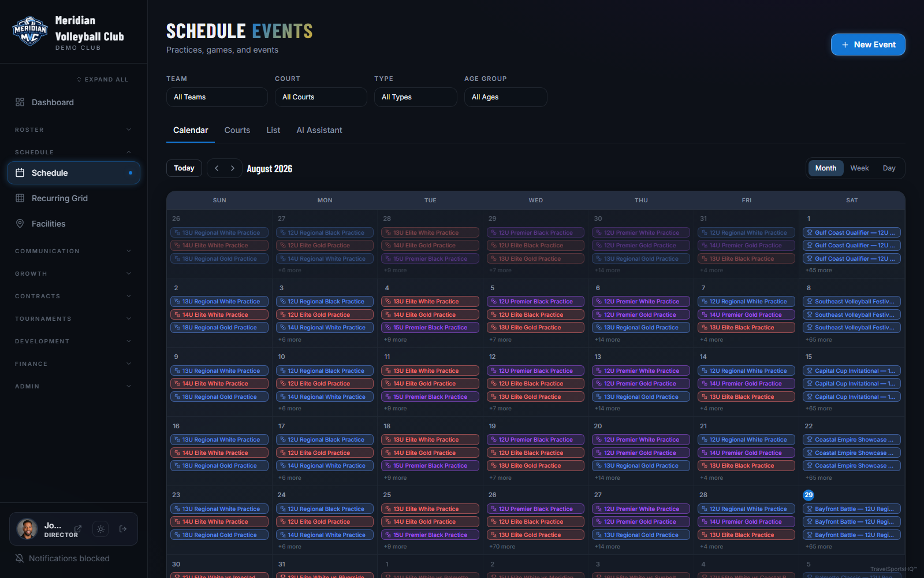The height and width of the screenshot is (578, 924).
Task: Open 15U Premier Black Practice on August 4
Action: pyautogui.click(x=430, y=328)
